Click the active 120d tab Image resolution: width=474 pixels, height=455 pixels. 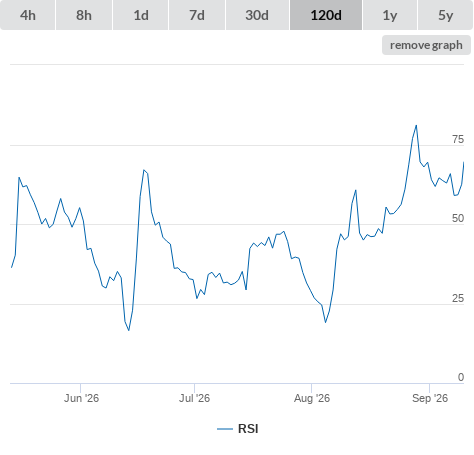pyautogui.click(x=326, y=15)
